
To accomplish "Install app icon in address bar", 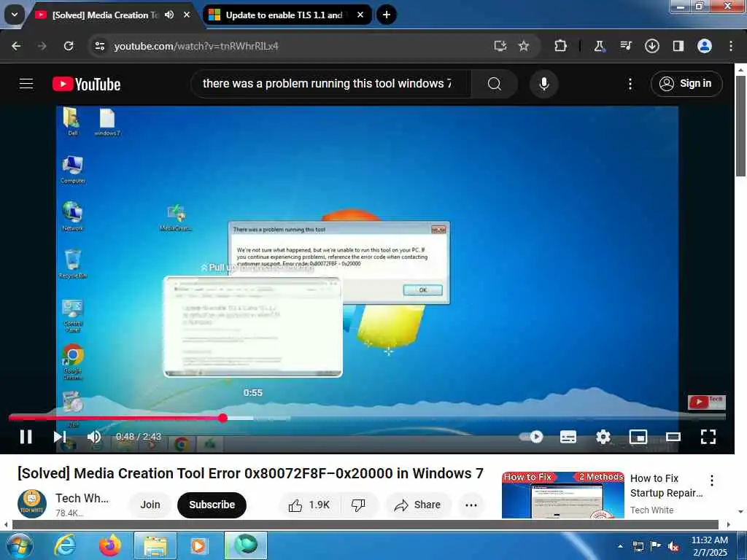I will 500,46.
